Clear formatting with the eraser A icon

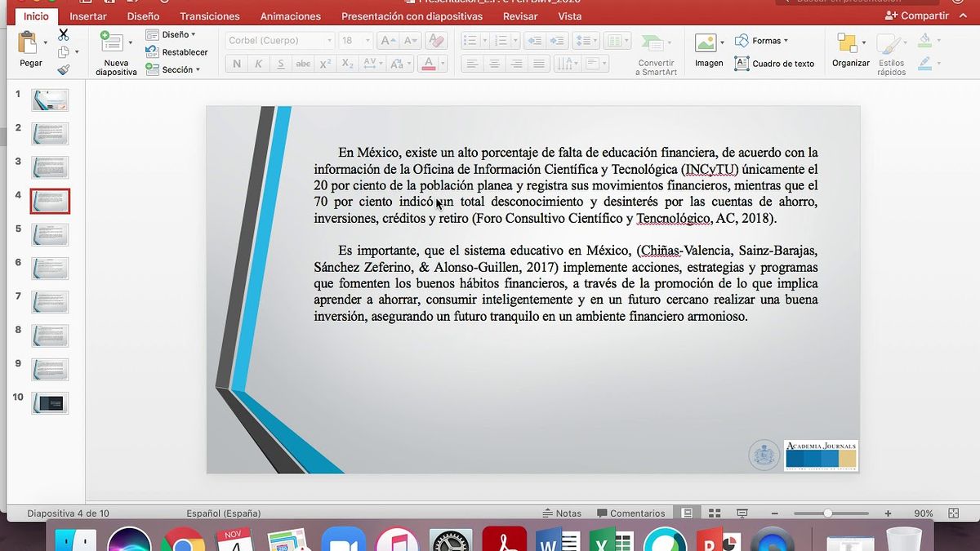coord(436,41)
